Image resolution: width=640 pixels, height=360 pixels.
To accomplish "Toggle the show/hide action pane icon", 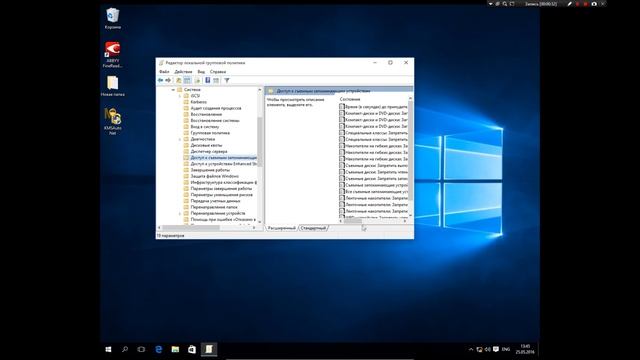I will coord(216,80).
